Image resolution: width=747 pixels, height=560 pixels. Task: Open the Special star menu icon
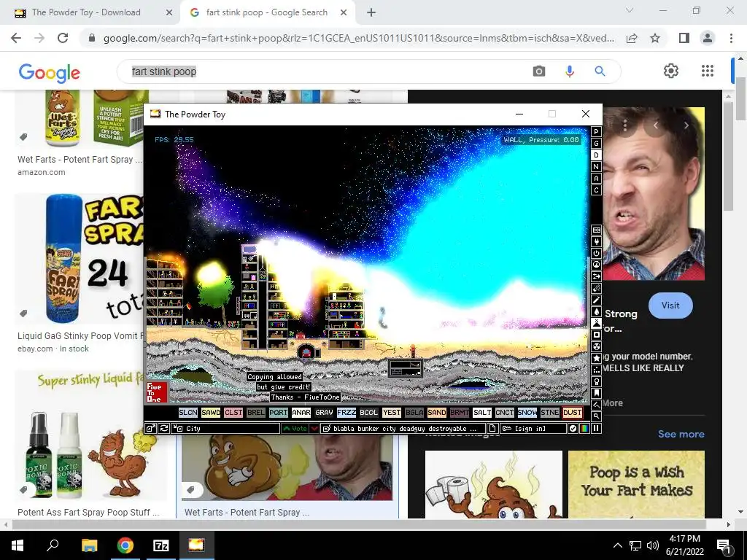(x=596, y=358)
